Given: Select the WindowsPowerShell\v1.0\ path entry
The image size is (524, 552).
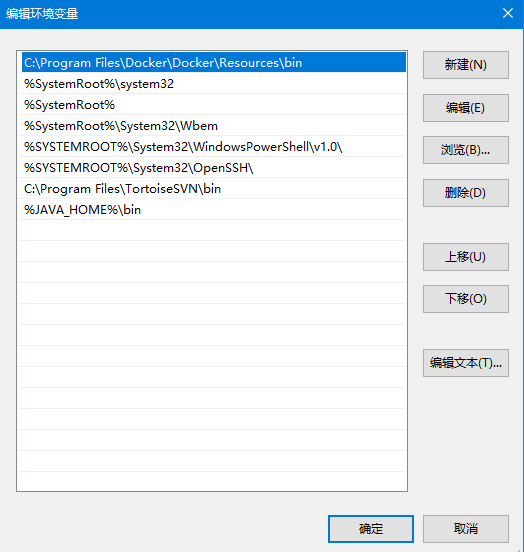Looking at the screenshot, I should pos(214,147).
